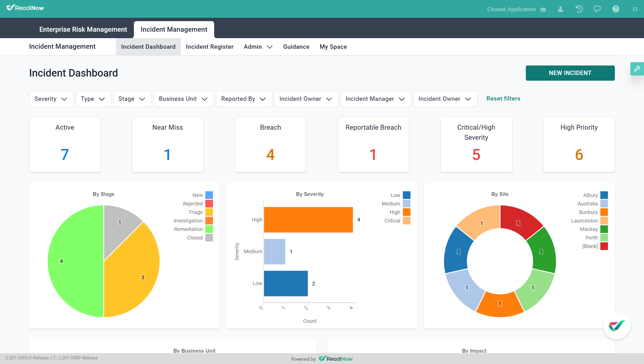This screenshot has width=644, height=364.
Task: Click the chat speech bubble icon
Action: coord(597,9)
